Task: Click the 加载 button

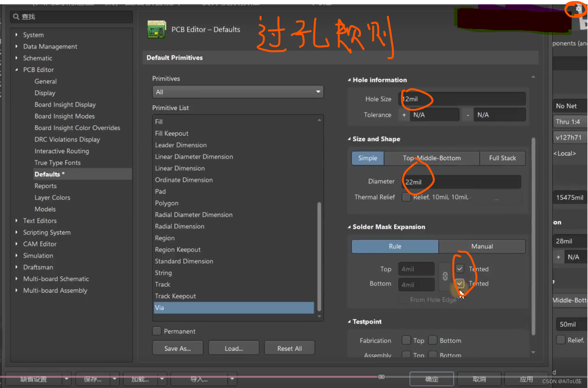Action: point(140,379)
